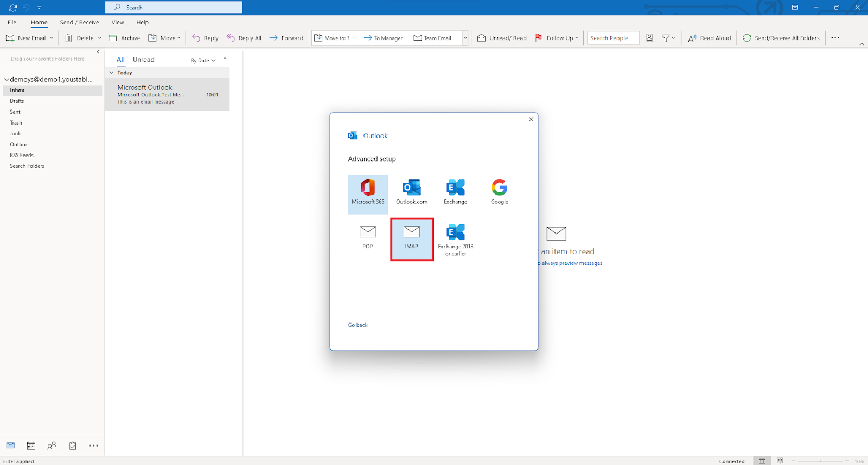Choose Microsoft 365 account type
868x465 pixels.
point(368,194)
